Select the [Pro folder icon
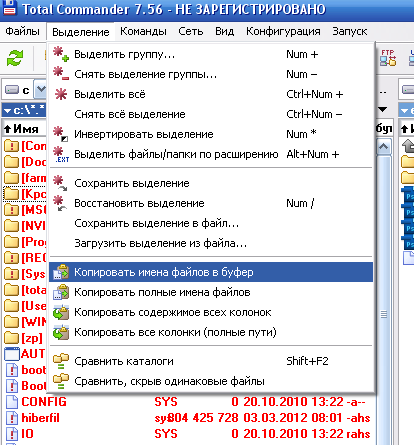The image size is (414, 445). [x=11, y=242]
